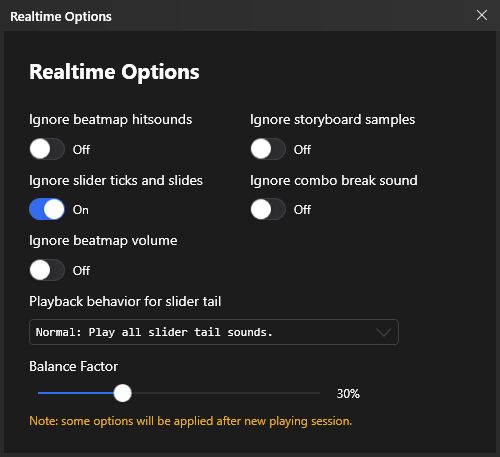The image size is (500, 457).
Task: Click 'Off' text beside beatmap hitsounds toggle
Action: point(81,150)
